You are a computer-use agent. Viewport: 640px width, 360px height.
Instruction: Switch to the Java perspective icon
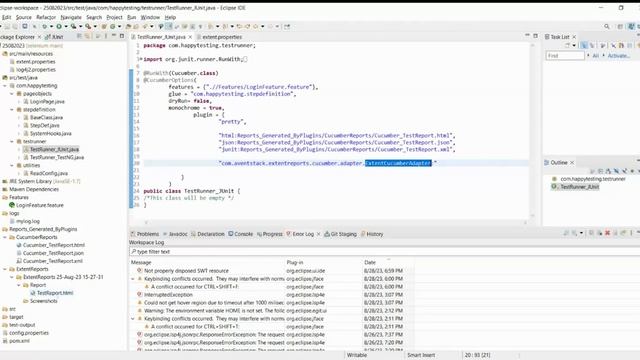(x=631, y=27)
